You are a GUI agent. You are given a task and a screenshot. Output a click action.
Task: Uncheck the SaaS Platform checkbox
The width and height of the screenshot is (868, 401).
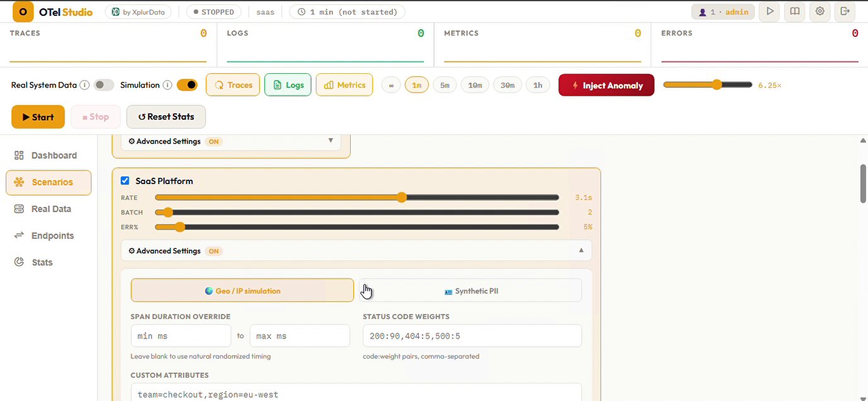point(125,181)
